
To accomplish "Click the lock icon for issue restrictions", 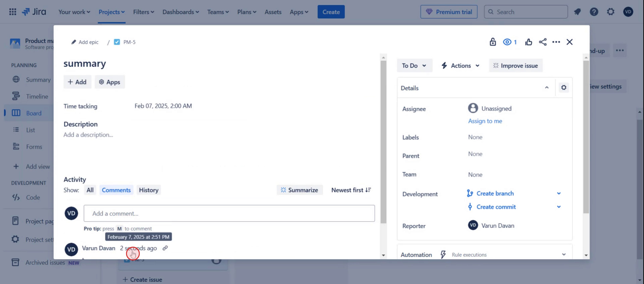I will [x=492, y=42].
